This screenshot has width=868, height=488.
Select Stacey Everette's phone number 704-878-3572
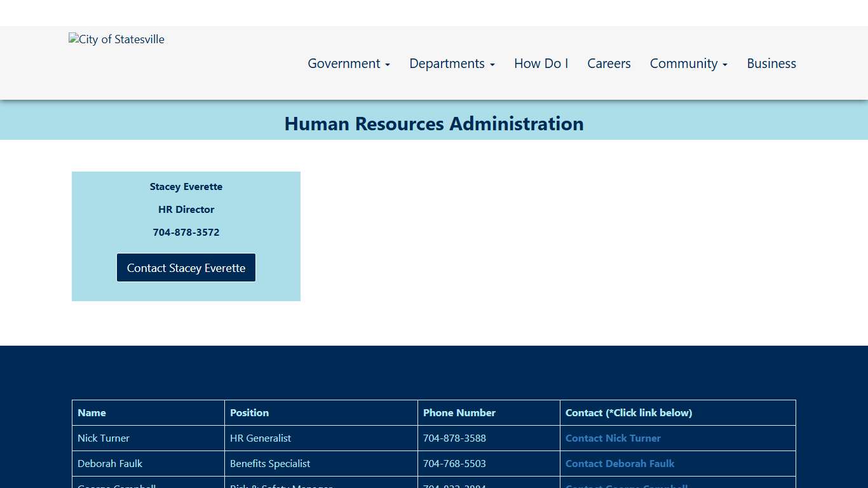coord(186,232)
